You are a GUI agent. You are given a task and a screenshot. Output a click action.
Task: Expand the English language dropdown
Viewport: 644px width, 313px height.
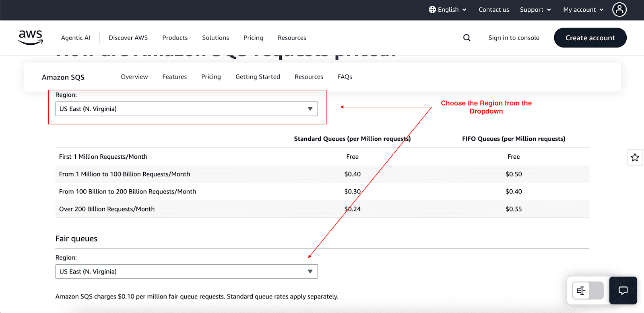[448, 9]
